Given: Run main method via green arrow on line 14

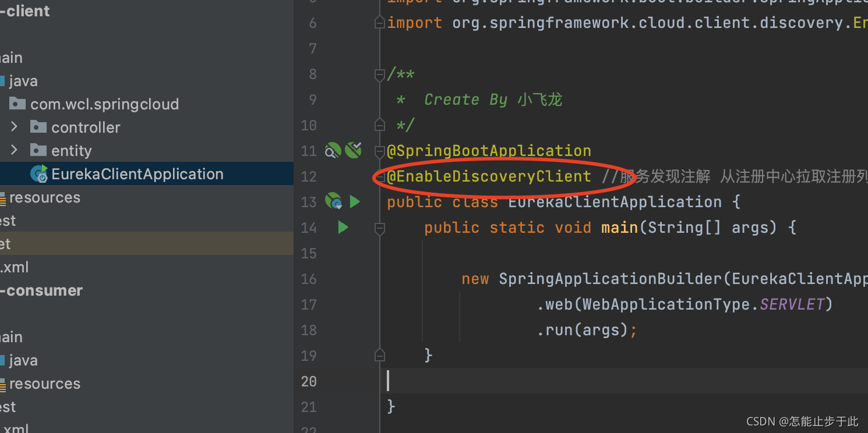Looking at the screenshot, I should [343, 228].
